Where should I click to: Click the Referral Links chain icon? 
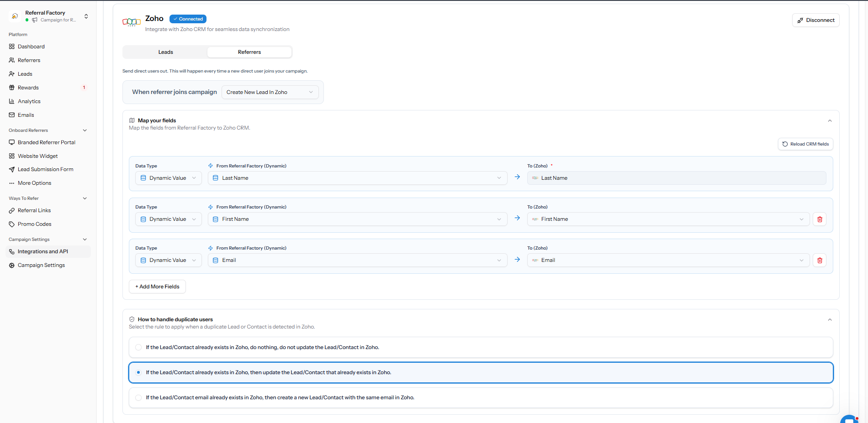tap(12, 210)
